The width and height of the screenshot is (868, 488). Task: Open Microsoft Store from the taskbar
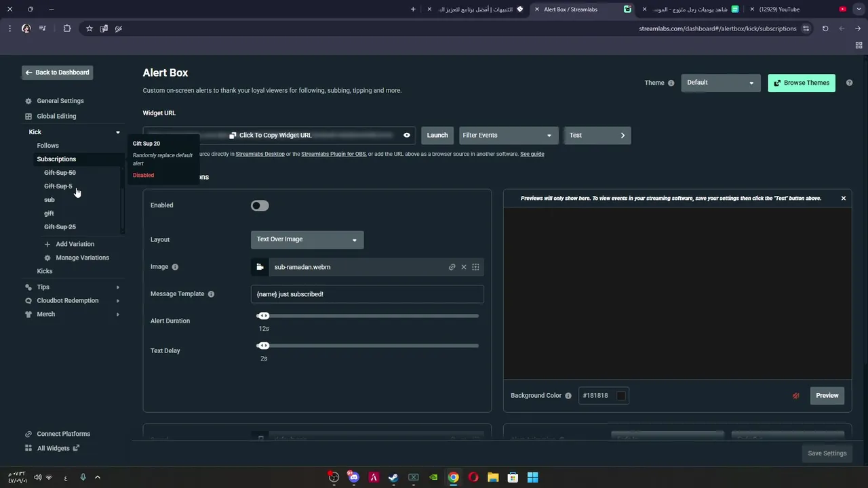click(x=513, y=477)
